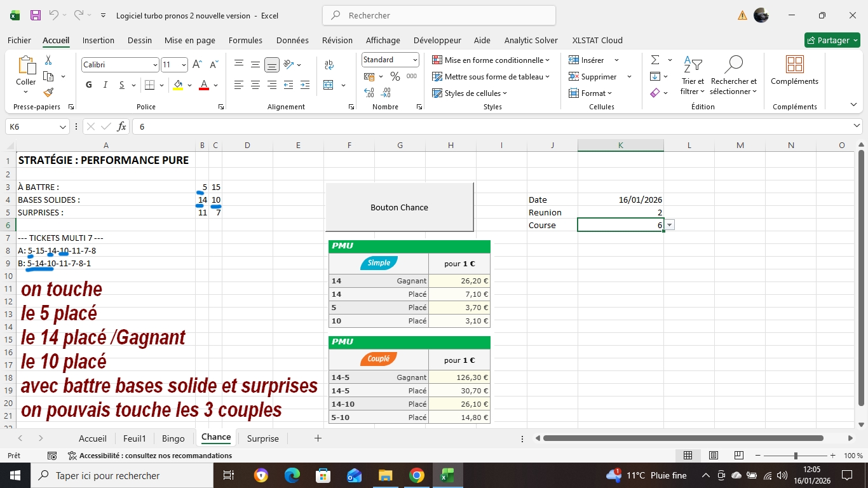Screen dimensions: 868x488
Task: Open Rechercher et sélectionner
Action: tap(734, 76)
